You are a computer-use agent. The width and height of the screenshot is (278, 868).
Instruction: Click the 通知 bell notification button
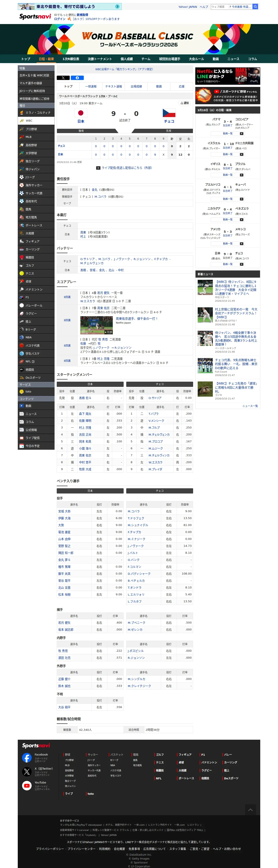(185, 103)
